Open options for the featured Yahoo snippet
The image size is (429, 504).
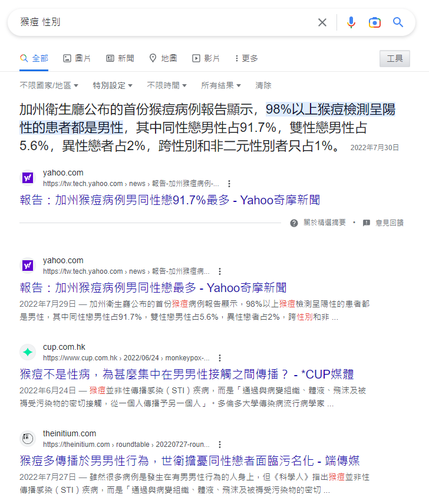(x=229, y=184)
